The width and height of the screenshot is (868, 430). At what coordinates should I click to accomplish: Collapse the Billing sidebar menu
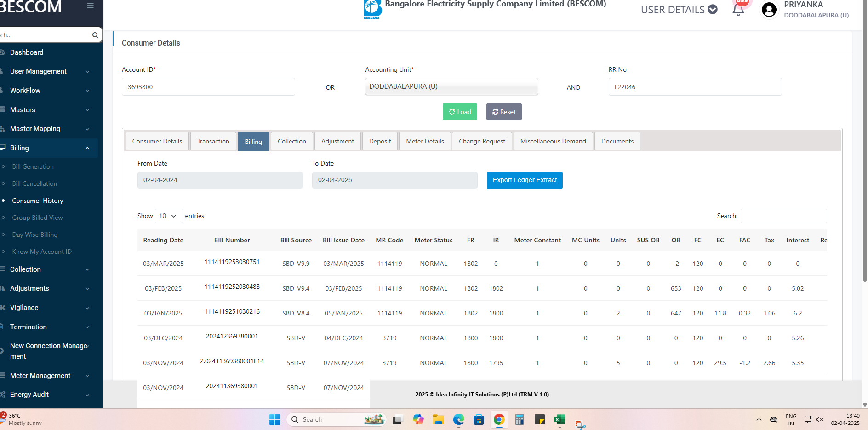(x=49, y=148)
